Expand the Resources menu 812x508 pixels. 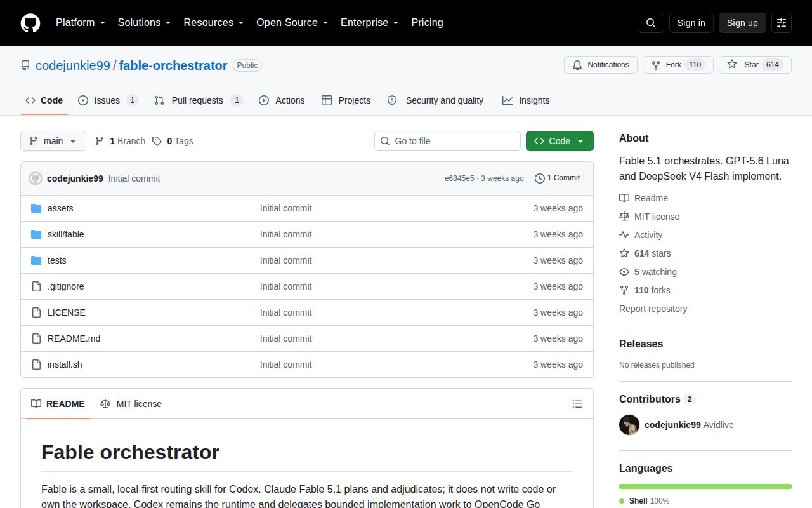(x=214, y=23)
